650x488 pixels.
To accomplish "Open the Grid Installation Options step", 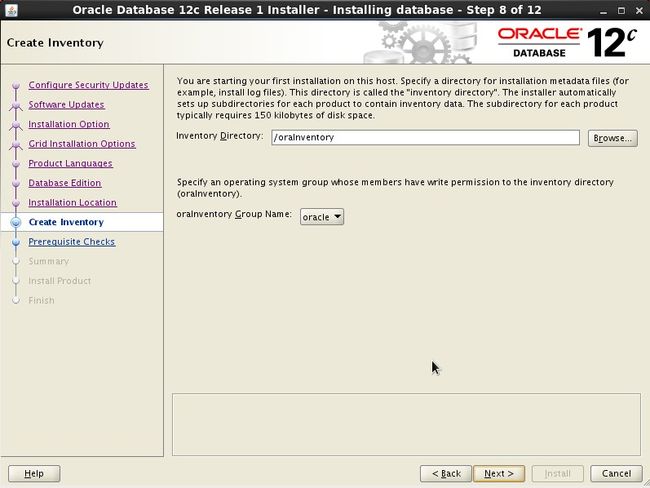I will 82,144.
